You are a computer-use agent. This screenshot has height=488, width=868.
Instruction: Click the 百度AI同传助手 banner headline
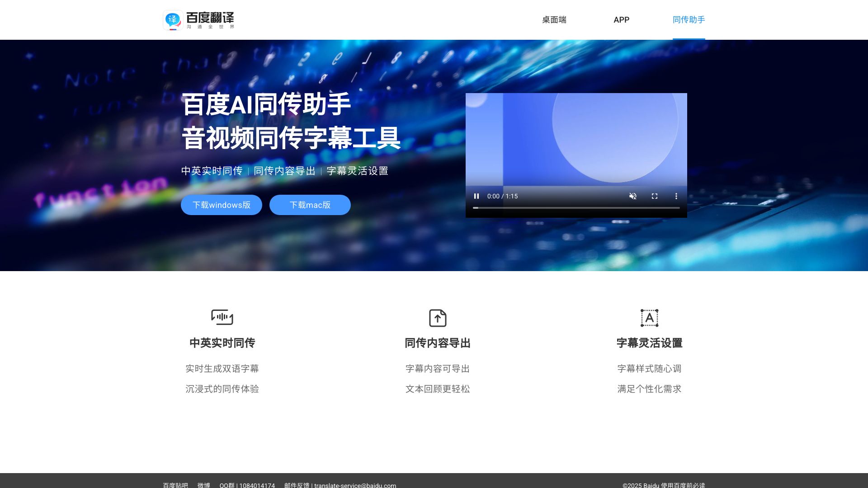coord(266,104)
